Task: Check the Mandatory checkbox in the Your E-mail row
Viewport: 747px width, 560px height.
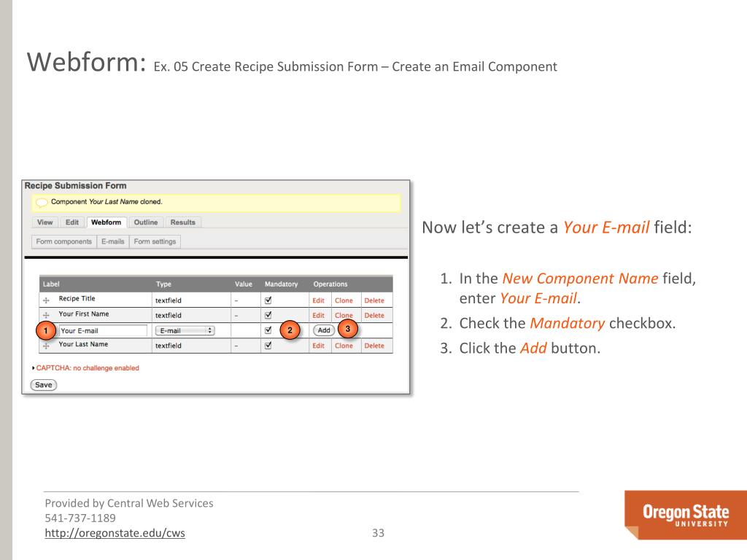Action: tap(268, 330)
